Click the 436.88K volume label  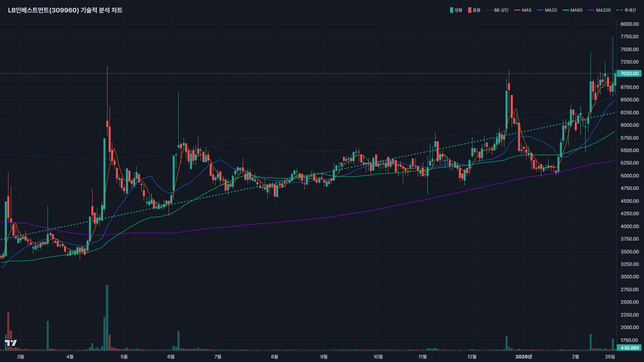point(630,348)
